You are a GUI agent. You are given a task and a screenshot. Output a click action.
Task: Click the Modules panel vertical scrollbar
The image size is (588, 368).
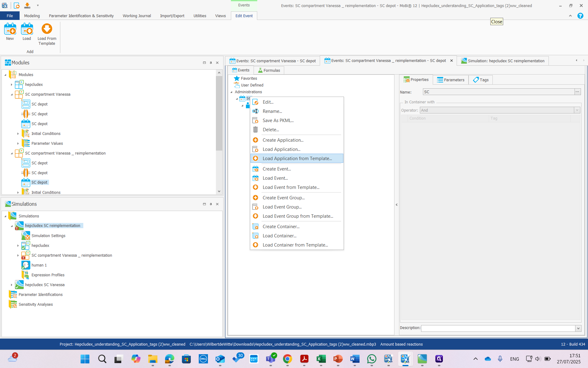click(x=219, y=113)
